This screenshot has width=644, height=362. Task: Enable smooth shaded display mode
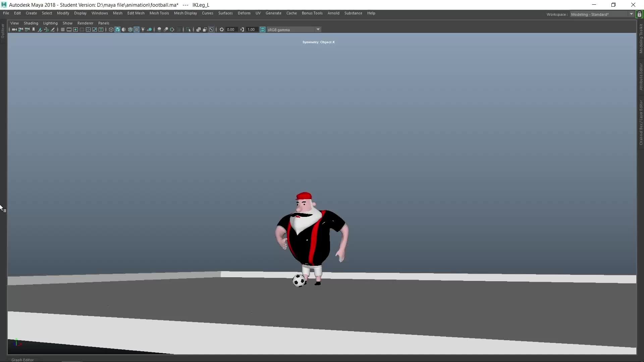[x=117, y=29]
